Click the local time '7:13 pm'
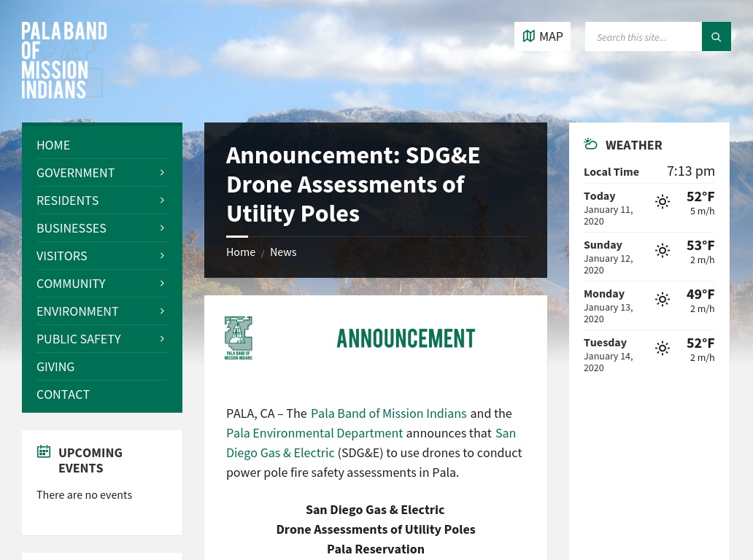 pyautogui.click(x=690, y=171)
